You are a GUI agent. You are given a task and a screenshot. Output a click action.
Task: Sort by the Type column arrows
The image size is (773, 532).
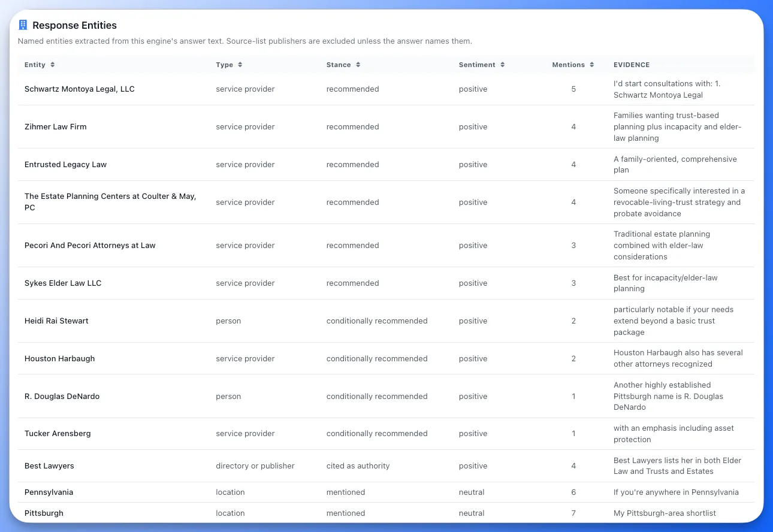[240, 65]
